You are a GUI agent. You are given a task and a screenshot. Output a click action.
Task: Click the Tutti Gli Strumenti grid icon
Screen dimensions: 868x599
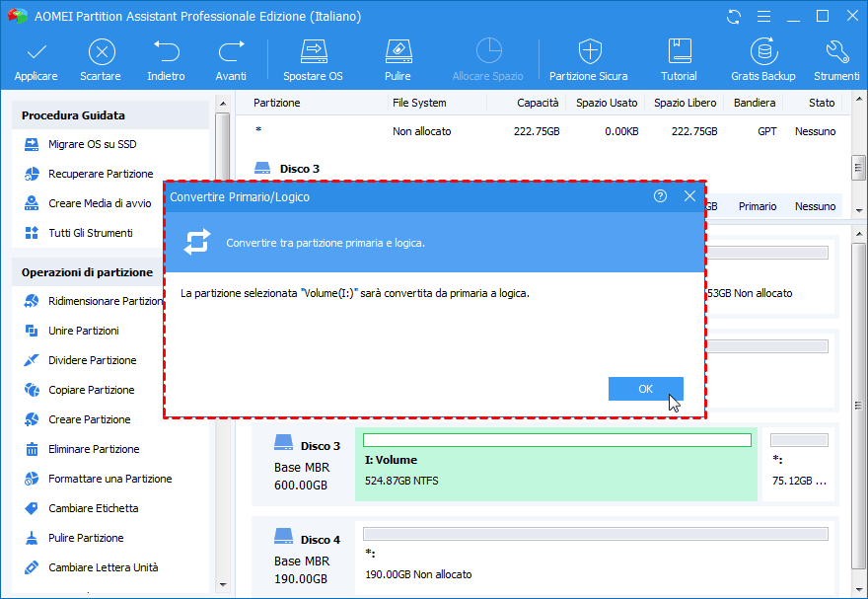point(32,233)
